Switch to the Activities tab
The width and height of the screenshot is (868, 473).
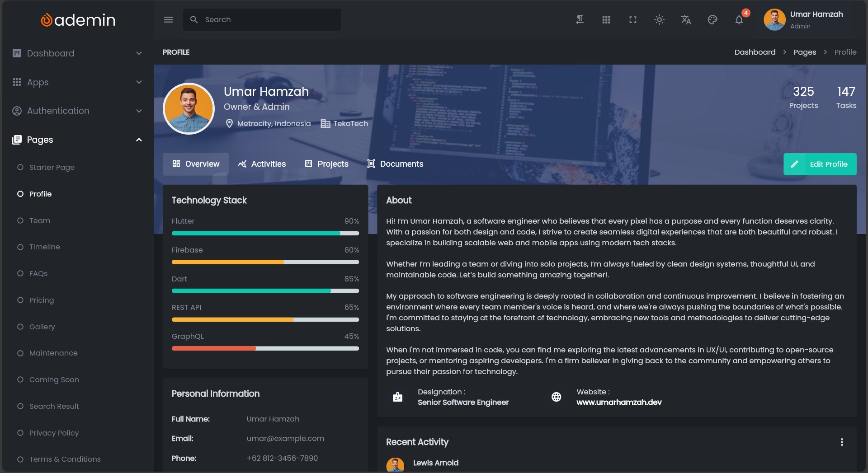pyautogui.click(x=262, y=164)
